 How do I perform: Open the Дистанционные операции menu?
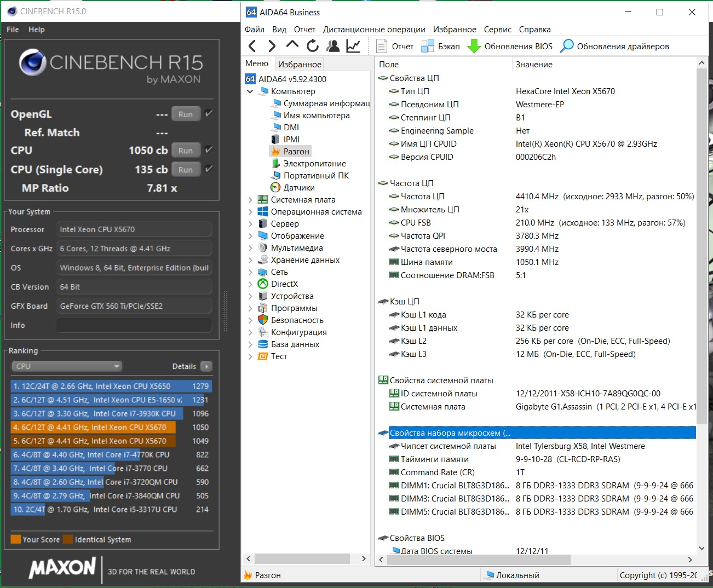point(374,30)
